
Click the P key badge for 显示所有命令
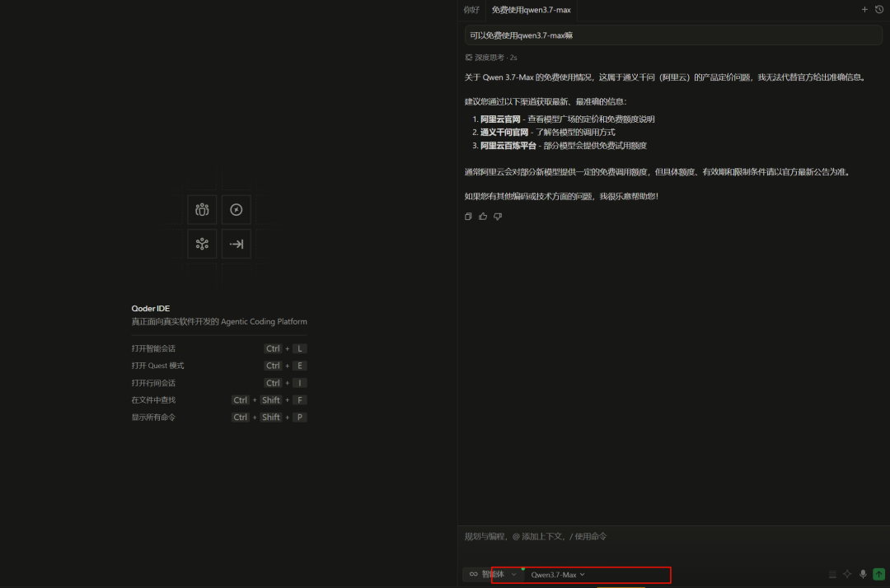[x=300, y=418]
